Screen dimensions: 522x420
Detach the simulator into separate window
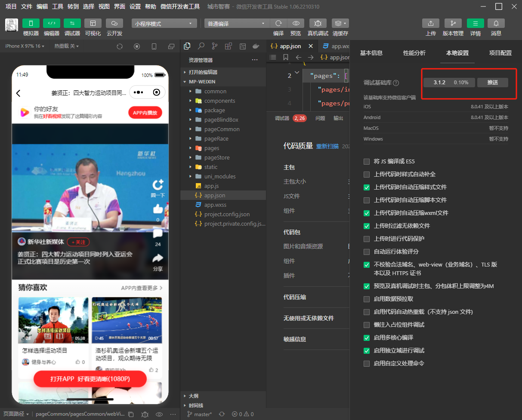[x=171, y=46]
